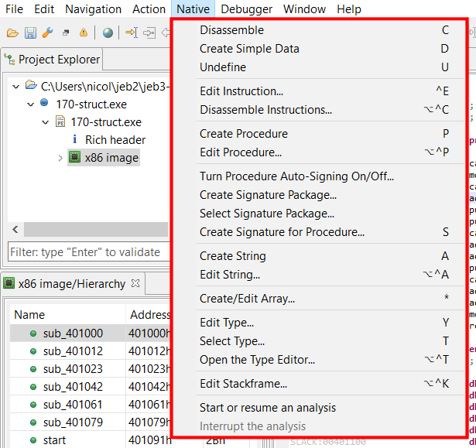Screen dimensions: 476x448
Task: Select sub_401012 row
Action: click(x=91, y=351)
